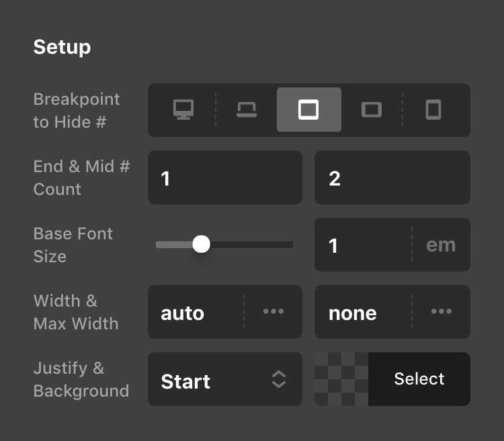Click the Mid count field showing 2
Screen dimensions: 504x441
[x=392, y=177]
